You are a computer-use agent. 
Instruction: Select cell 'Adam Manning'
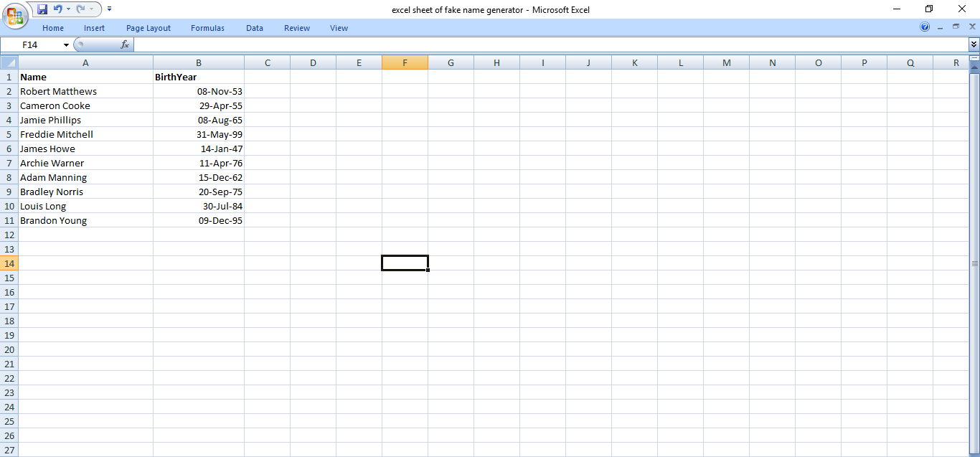[x=85, y=177]
